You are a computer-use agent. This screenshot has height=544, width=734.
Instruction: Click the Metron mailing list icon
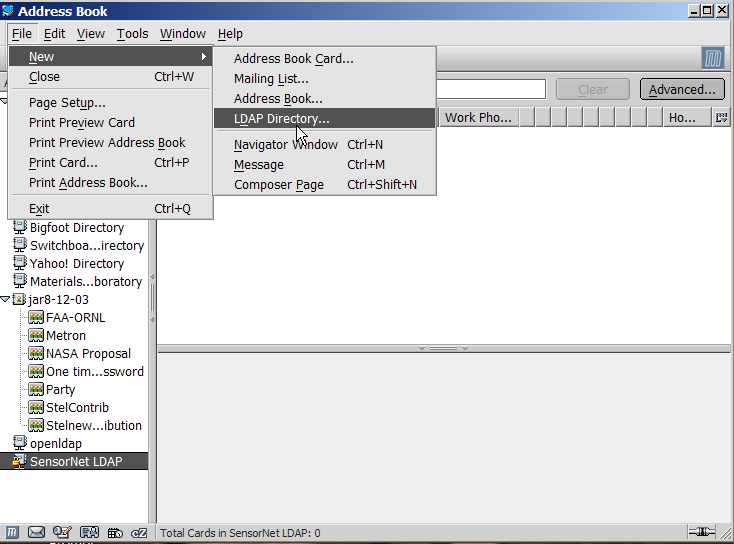(36, 335)
